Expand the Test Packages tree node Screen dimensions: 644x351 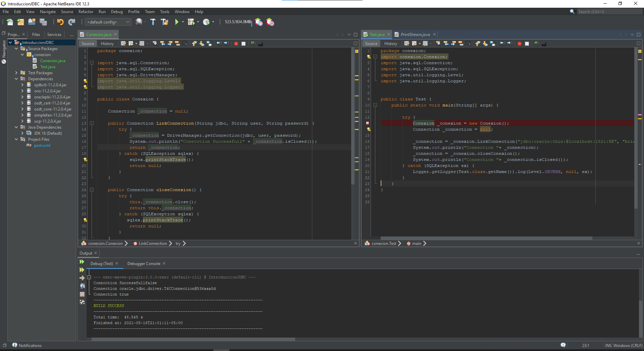tap(16, 73)
